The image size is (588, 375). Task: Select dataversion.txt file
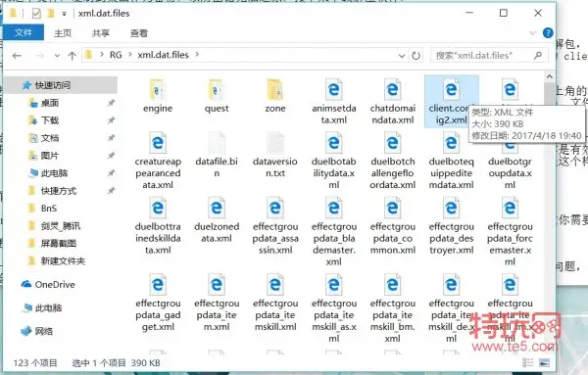tap(274, 155)
